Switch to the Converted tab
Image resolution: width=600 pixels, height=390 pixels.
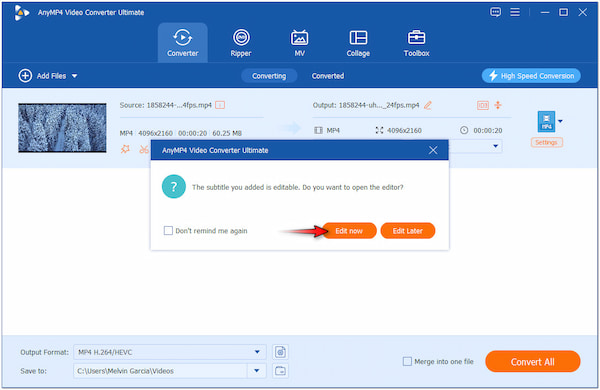point(328,76)
